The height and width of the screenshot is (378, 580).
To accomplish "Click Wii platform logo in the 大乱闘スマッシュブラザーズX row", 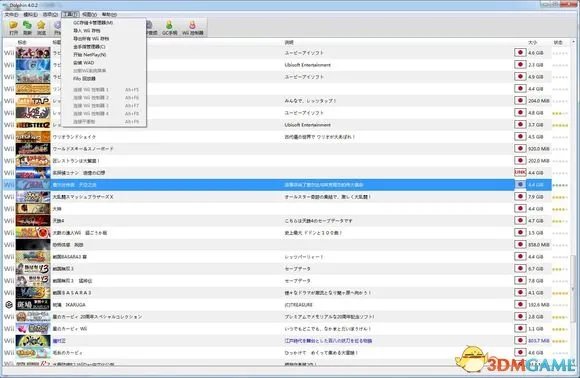I will click(x=9, y=197).
